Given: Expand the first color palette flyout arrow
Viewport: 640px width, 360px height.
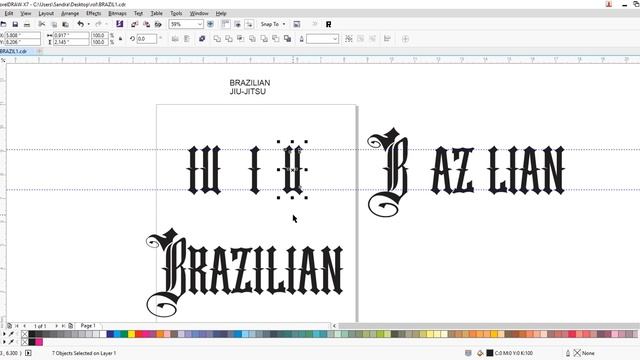Looking at the screenshot, I should [x=4, y=334].
